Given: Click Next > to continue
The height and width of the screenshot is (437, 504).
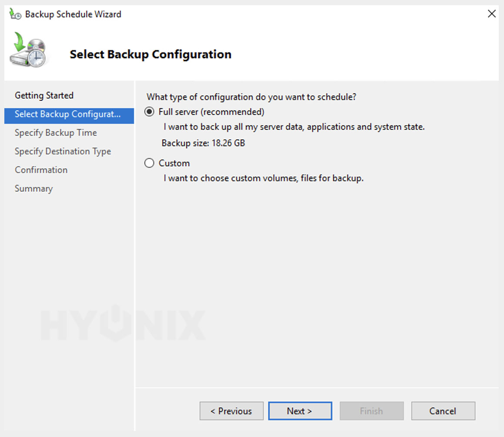Looking at the screenshot, I should (x=300, y=411).
